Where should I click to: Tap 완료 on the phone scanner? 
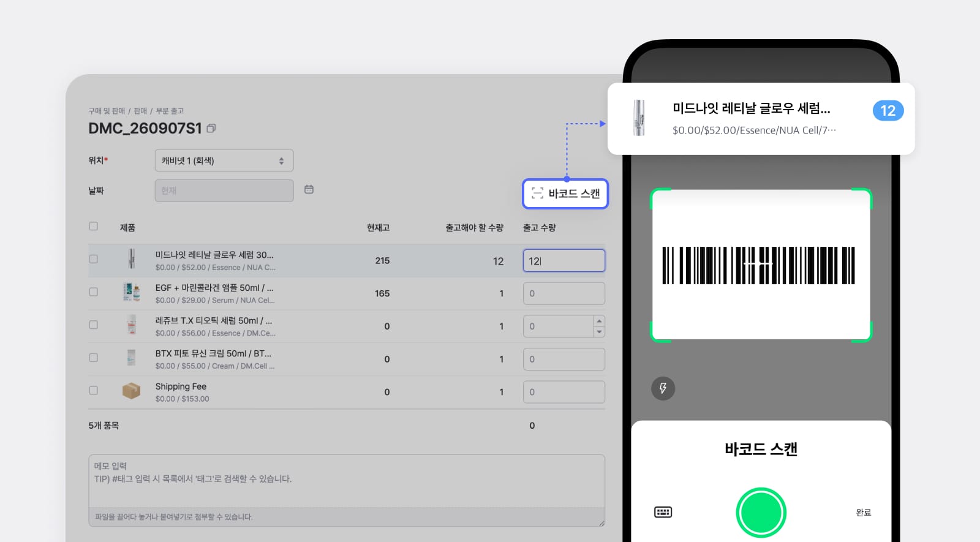point(864,513)
